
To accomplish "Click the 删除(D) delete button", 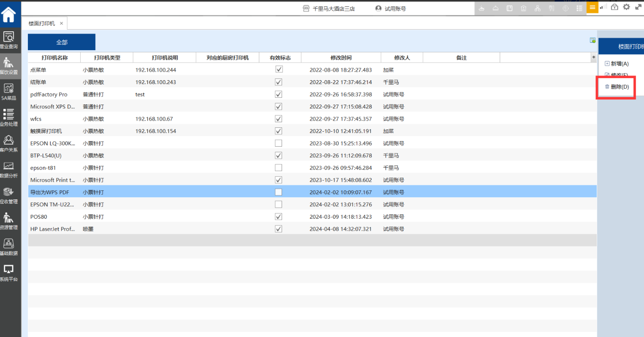I will [617, 87].
